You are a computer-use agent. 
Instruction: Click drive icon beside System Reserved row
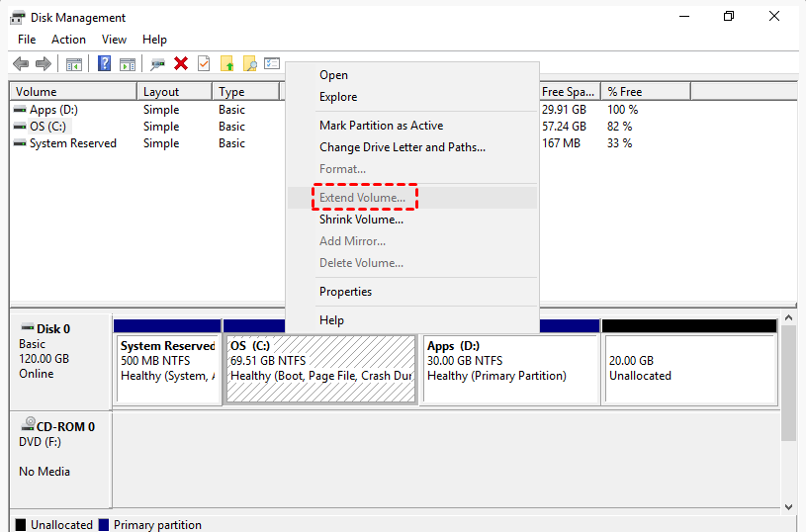pos(20,143)
